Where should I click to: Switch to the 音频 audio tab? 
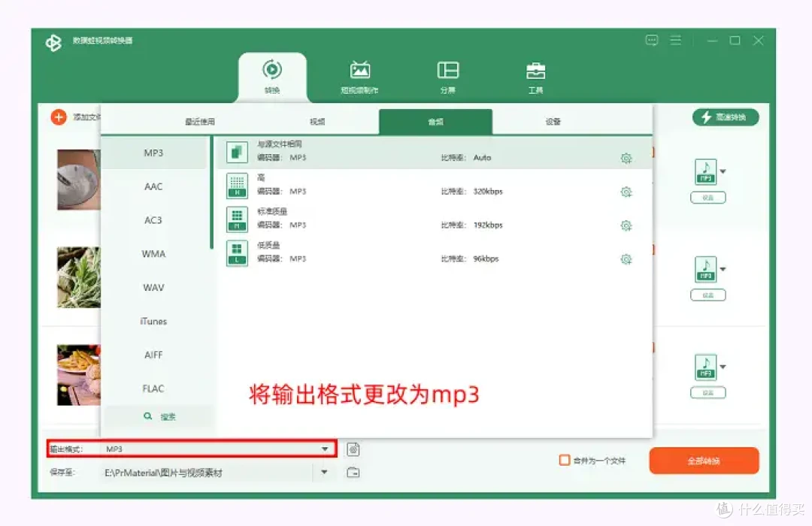pyautogui.click(x=435, y=122)
